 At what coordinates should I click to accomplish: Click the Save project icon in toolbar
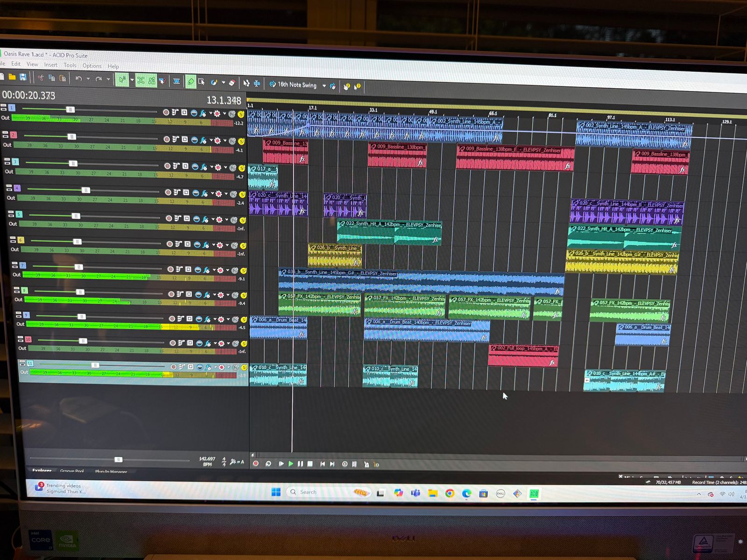(x=22, y=77)
